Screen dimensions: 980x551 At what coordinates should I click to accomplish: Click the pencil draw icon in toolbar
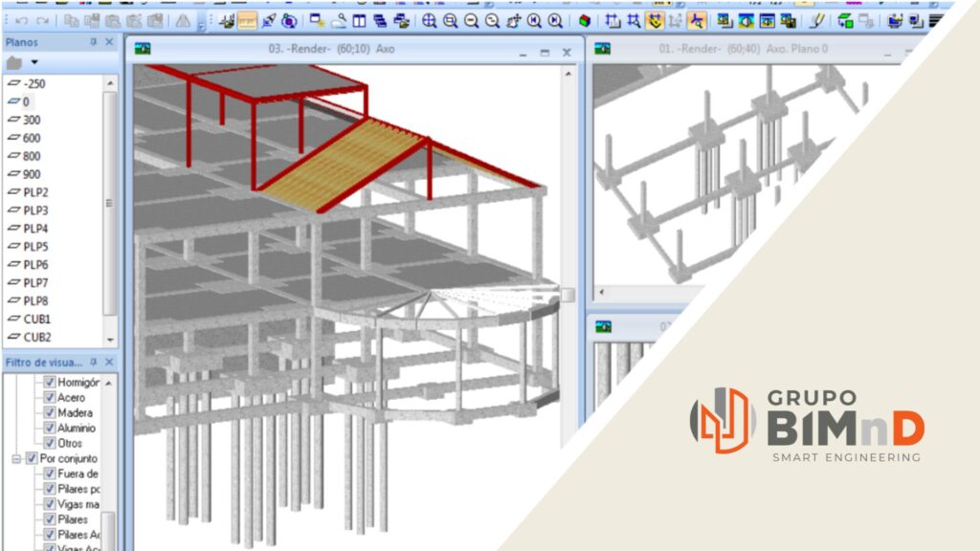click(x=816, y=21)
